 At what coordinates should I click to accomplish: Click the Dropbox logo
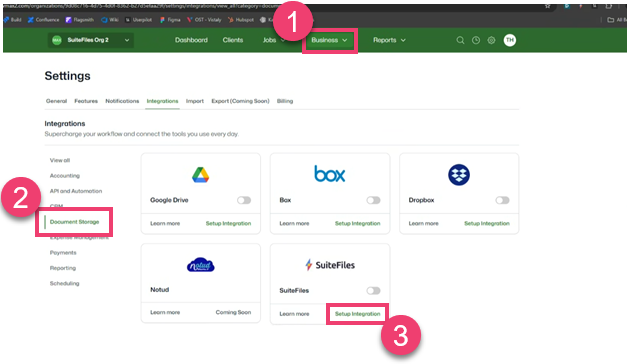click(459, 175)
